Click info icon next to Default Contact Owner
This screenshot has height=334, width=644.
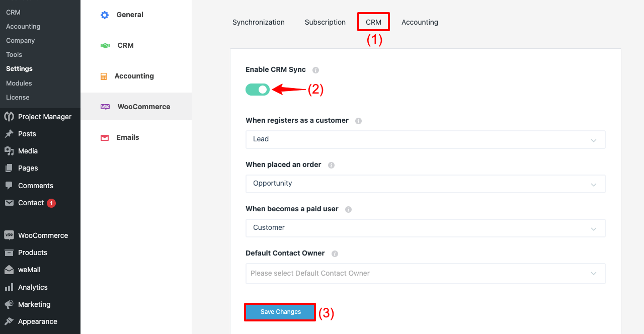335,254
